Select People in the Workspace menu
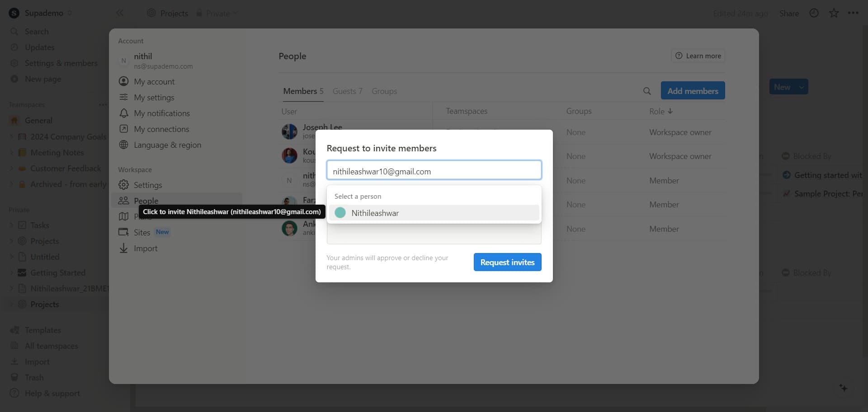868x412 pixels. point(146,201)
